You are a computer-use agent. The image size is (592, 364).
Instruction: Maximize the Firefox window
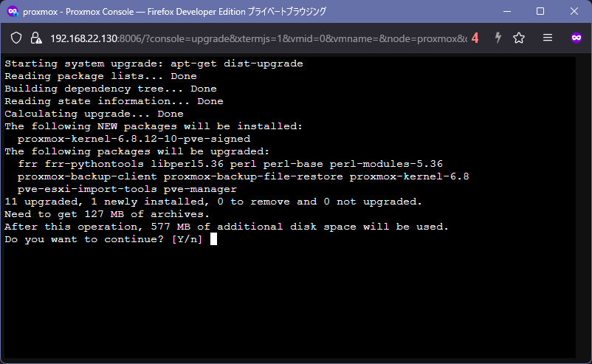(x=540, y=11)
